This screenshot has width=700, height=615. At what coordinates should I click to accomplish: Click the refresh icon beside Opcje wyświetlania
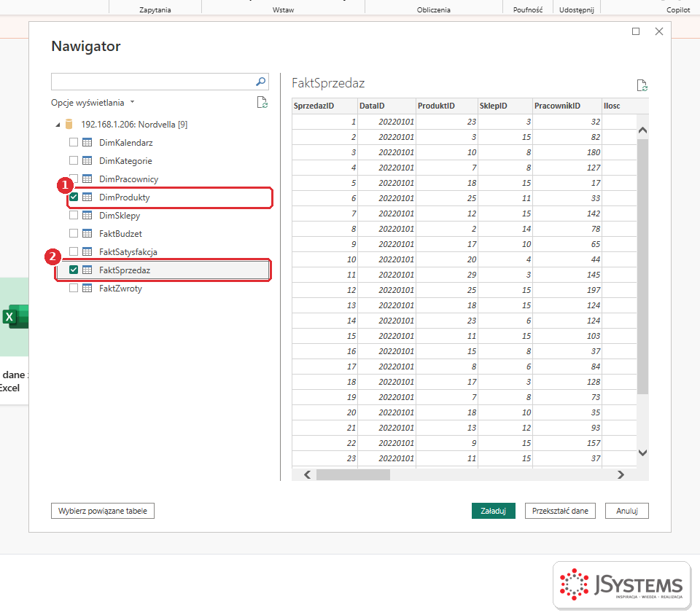pos(262,103)
